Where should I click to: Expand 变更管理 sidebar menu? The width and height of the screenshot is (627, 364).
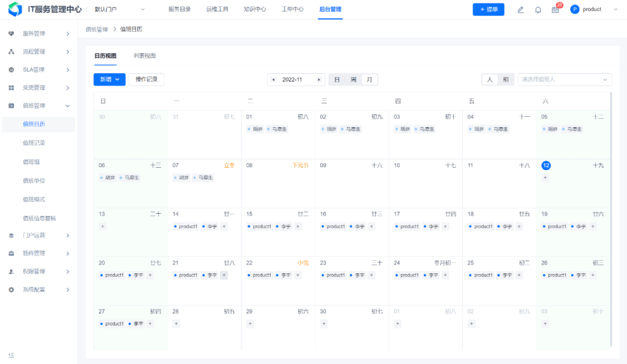pyautogui.click(x=67, y=88)
